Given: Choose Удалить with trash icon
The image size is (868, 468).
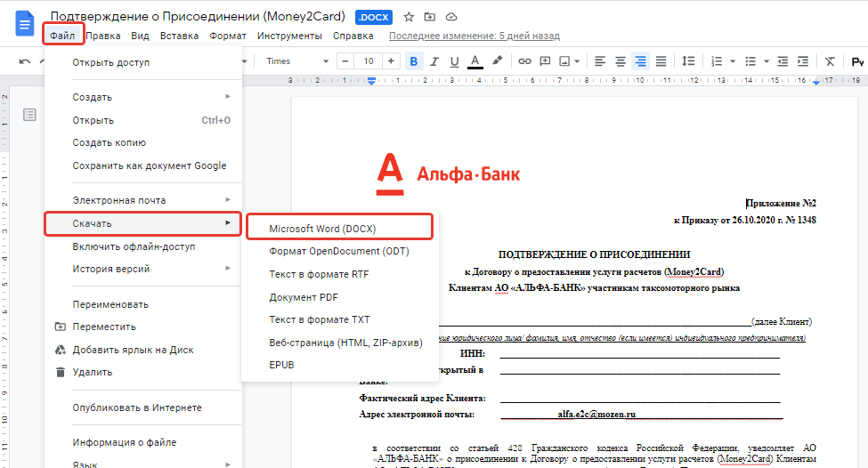Looking at the screenshot, I should click(142, 372).
